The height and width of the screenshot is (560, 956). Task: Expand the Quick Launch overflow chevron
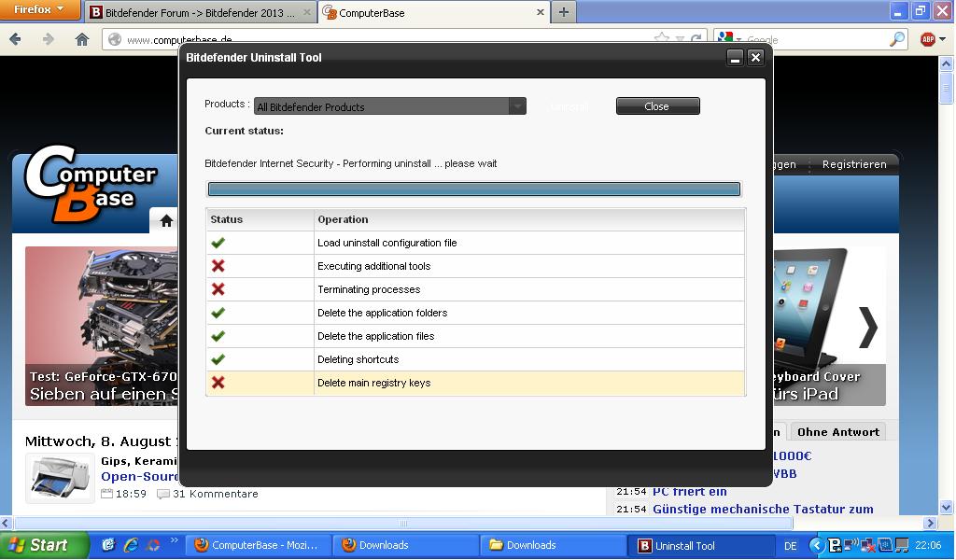174,539
